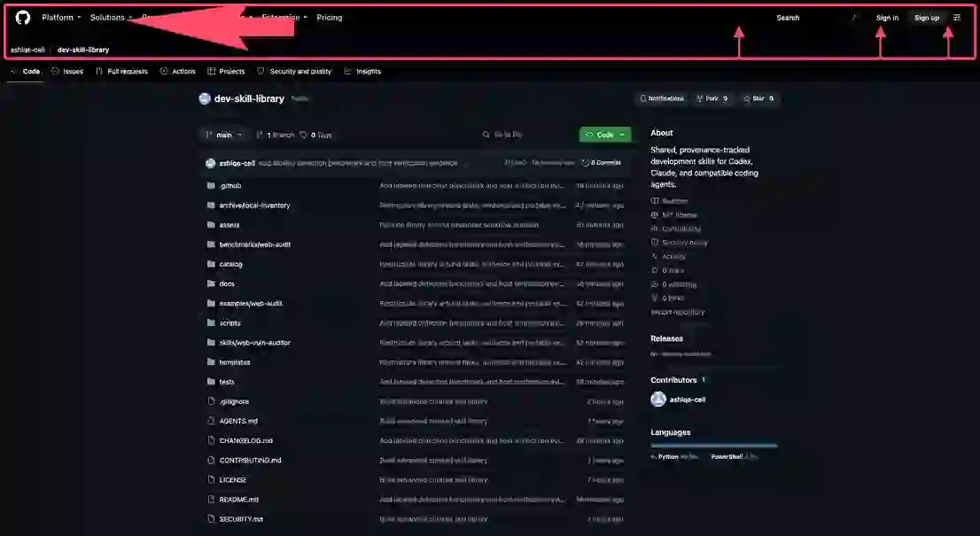Expand the green Code dropdown
The height and width of the screenshot is (536, 980).
point(605,135)
